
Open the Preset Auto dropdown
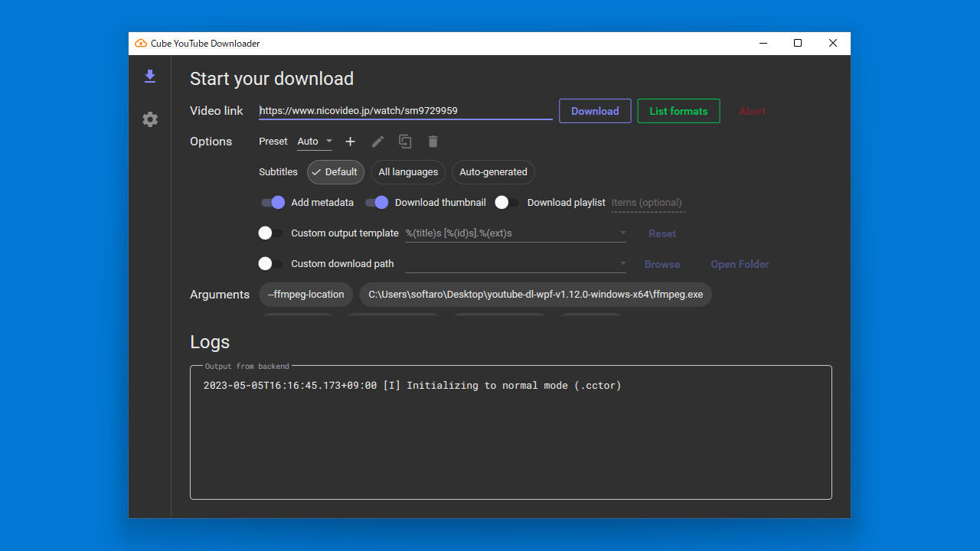tap(315, 142)
